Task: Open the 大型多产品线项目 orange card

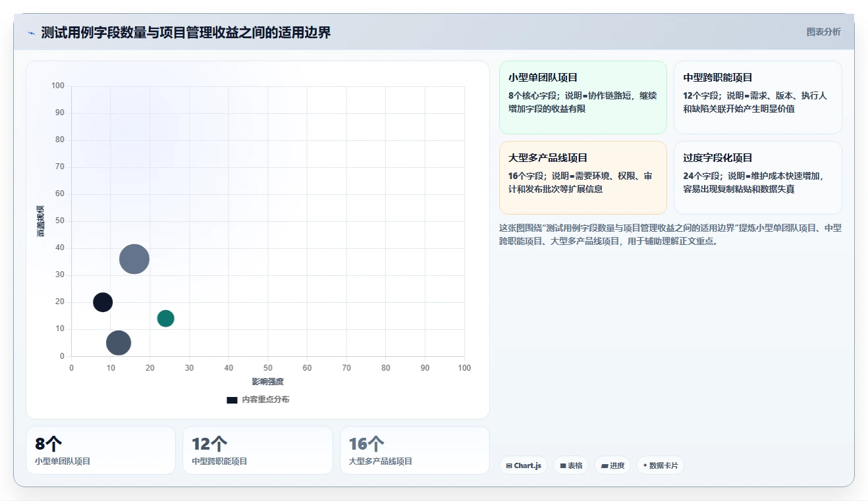Action: (x=583, y=178)
